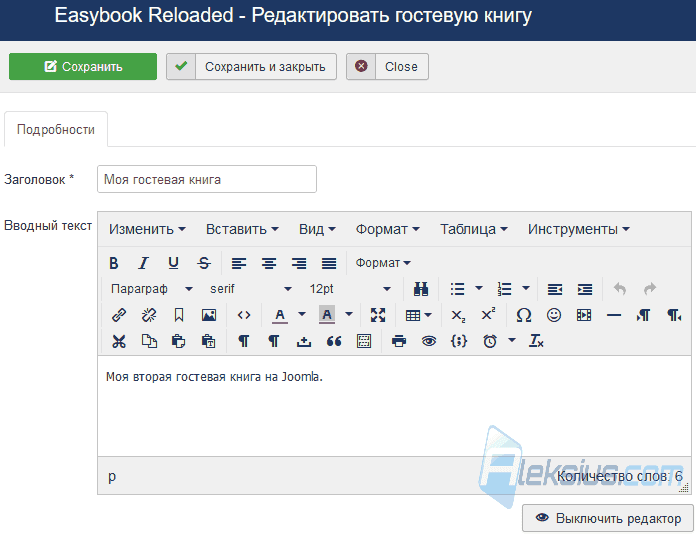Apply the background highlight color button
The image size is (696, 536).
click(x=327, y=315)
